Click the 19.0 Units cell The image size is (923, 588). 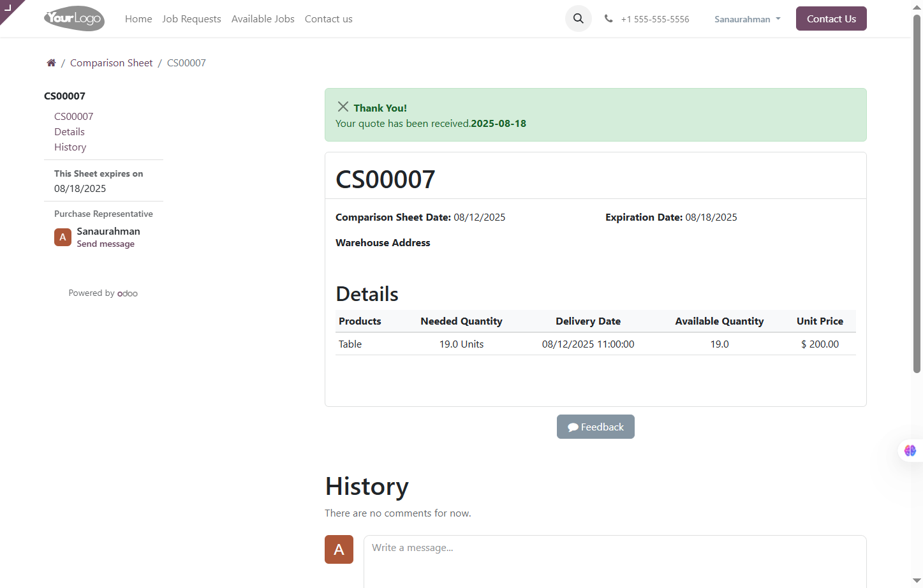pyautogui.click(x=461, y=344)
